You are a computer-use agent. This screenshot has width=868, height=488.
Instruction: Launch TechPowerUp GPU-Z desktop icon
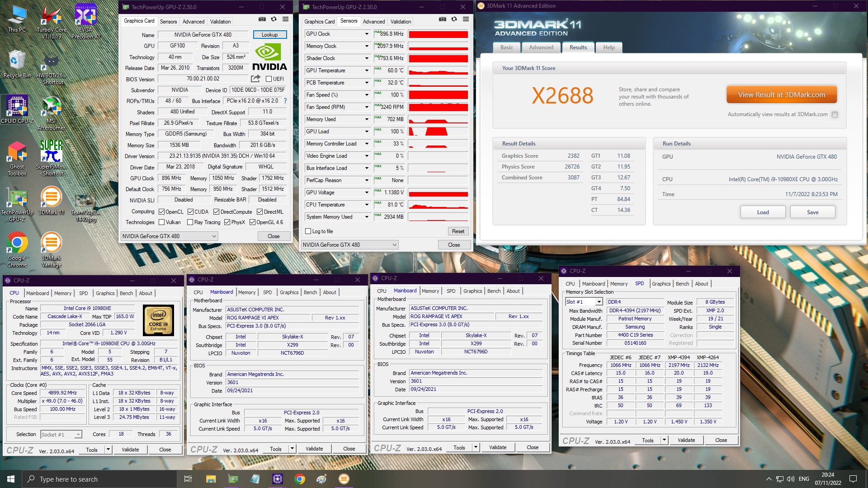coord(17,204)
